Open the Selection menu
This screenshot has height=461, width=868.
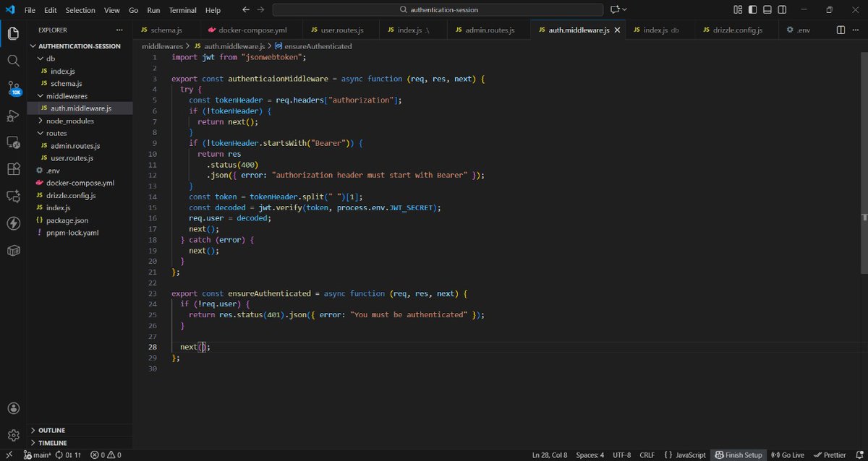pos(80,10)
